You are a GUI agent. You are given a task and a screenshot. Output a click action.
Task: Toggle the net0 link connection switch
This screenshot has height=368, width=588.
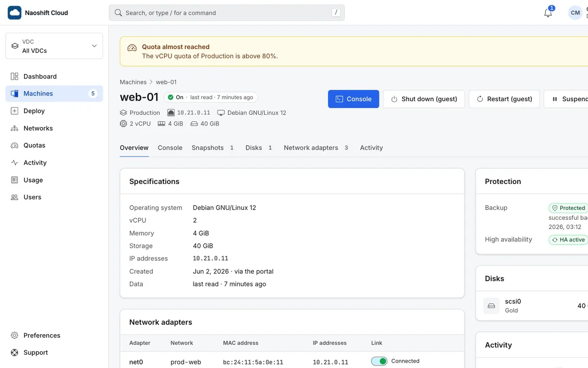pyautogui.click(x=379, y=361)
